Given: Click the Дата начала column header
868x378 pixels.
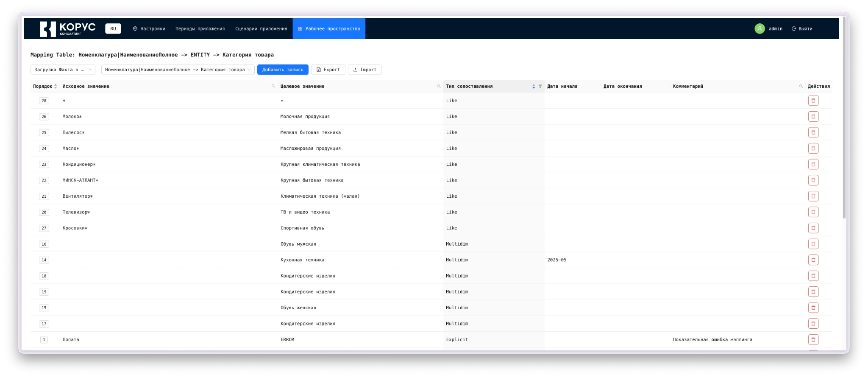Looking at the screenshot, I should pos(562,86).
